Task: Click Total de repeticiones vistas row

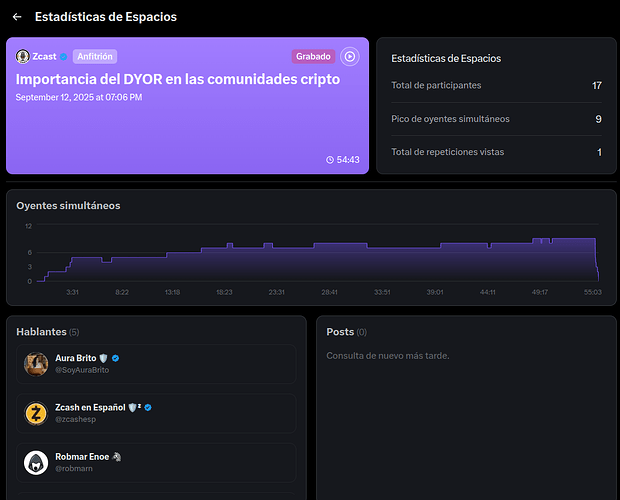Action: pos(496,152)
